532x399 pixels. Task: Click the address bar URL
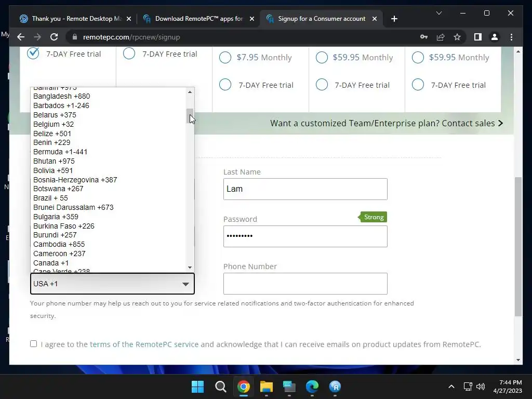tap(131, 37)
